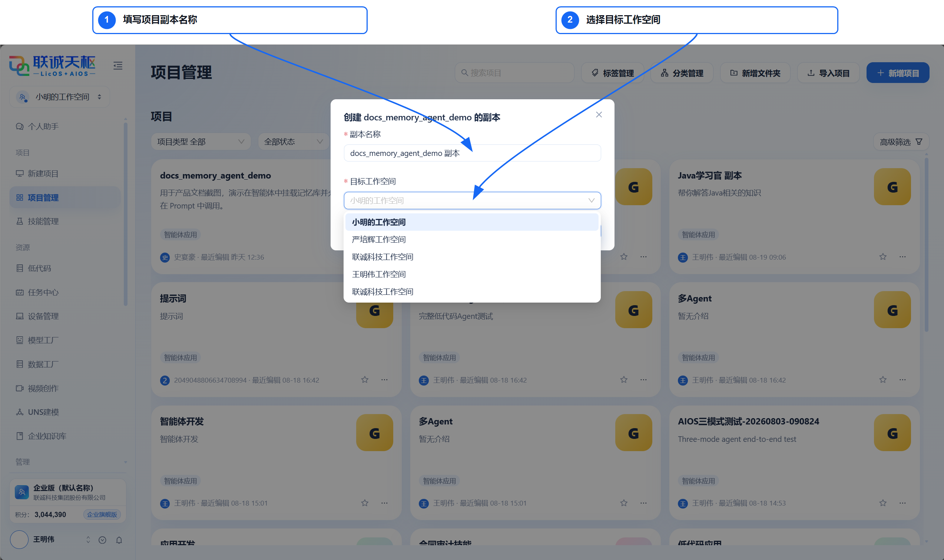Open 标签管理
The width and height of the screenshot is (944, 560).
612,73
